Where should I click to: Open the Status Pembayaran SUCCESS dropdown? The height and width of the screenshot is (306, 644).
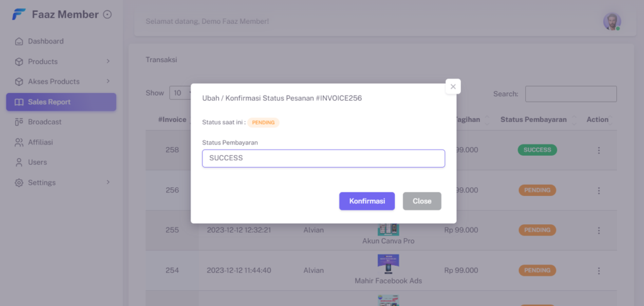[x=323, y=158]
